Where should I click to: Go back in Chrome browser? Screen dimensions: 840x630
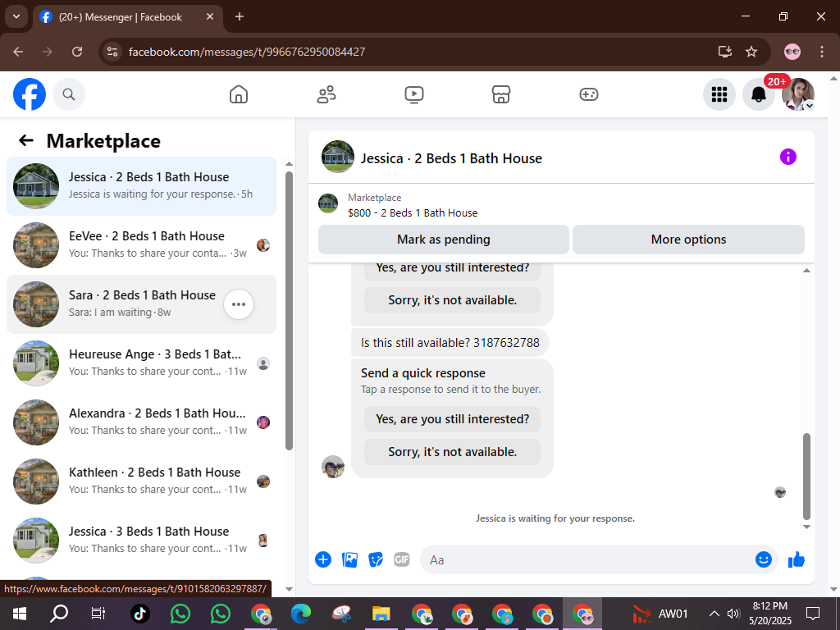18,52
